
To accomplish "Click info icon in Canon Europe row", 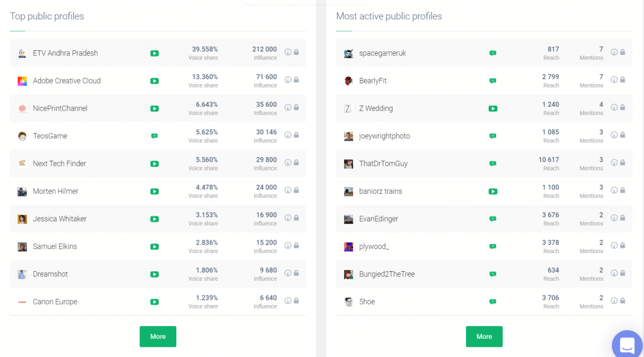I will coord(288,301).
